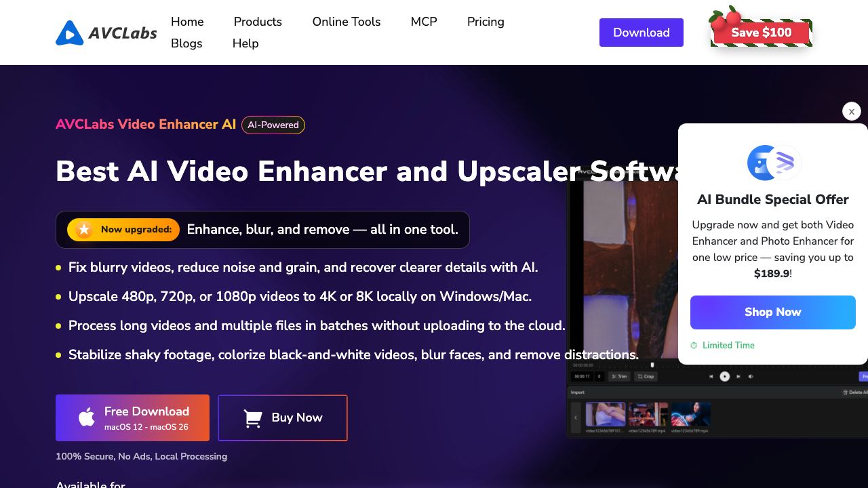Image resolution: width=868 pixels, height=488 pixels.
Task: Click the volume speaker icon in preview
Action: click(751, 376)
